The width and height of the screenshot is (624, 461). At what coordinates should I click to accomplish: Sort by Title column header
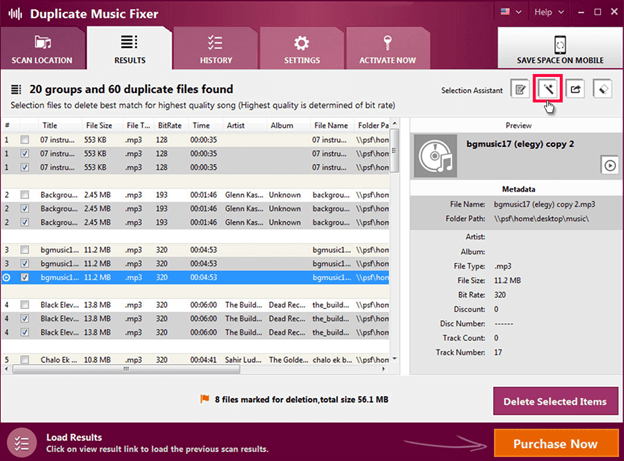pos(60,125)
